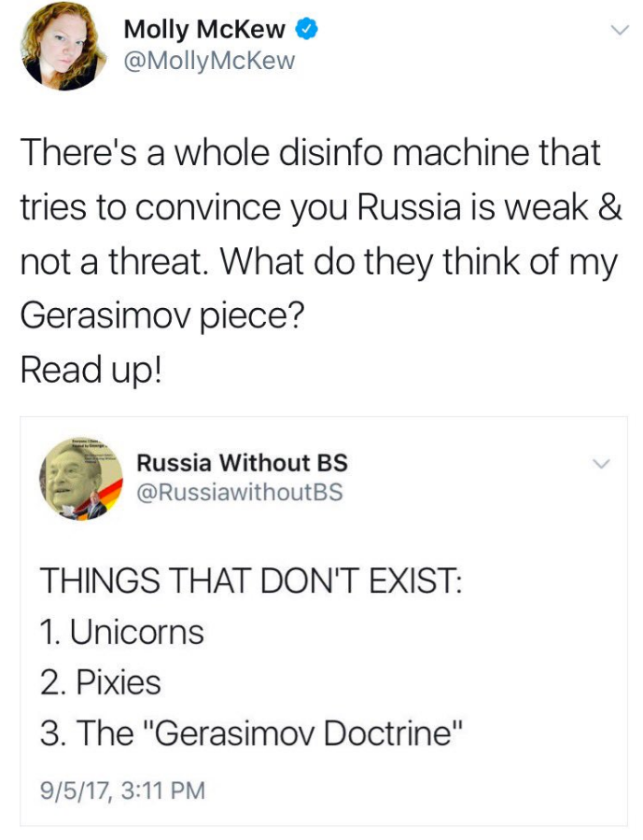Select the "2. Pixies" line
Viewport: 643px width, 840px height.
[100, 682]
